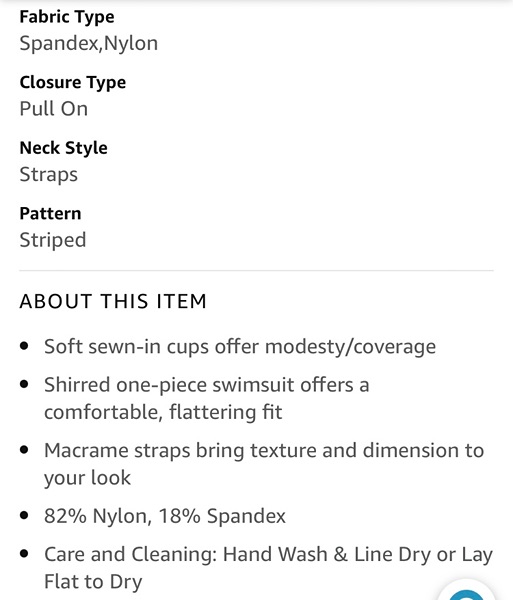513x600 pixels.
Task: Tap the shirred one-piece swimsuit bullet text
Action: (x=207, y=398)
